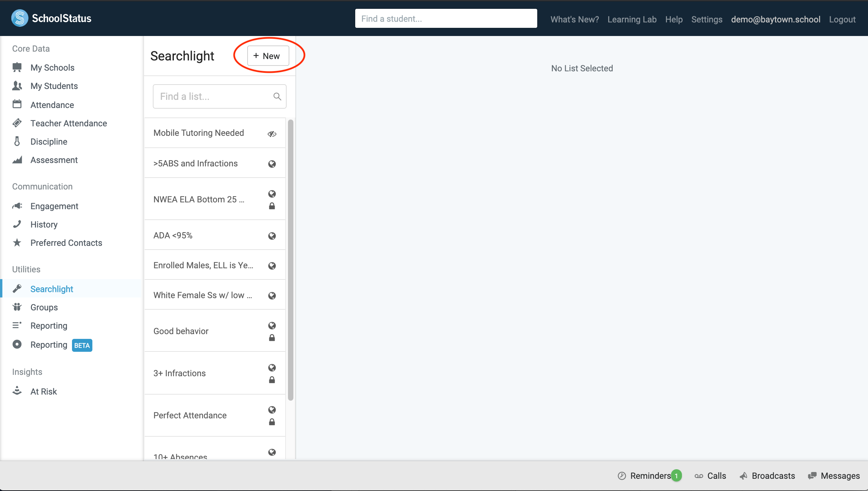Click the History phone icon
Image resolution: width=868 pixels, height=491 pixels.
(x=17, y=224)
